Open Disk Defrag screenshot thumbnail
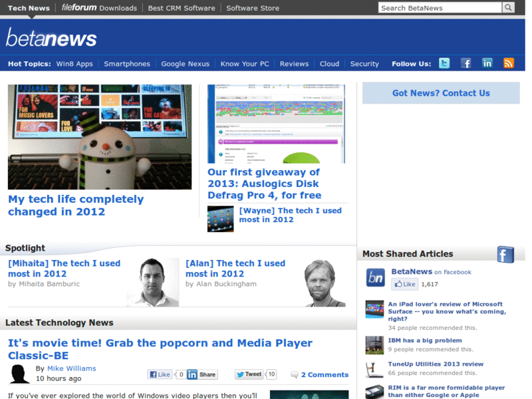 [x=276, y=124]
